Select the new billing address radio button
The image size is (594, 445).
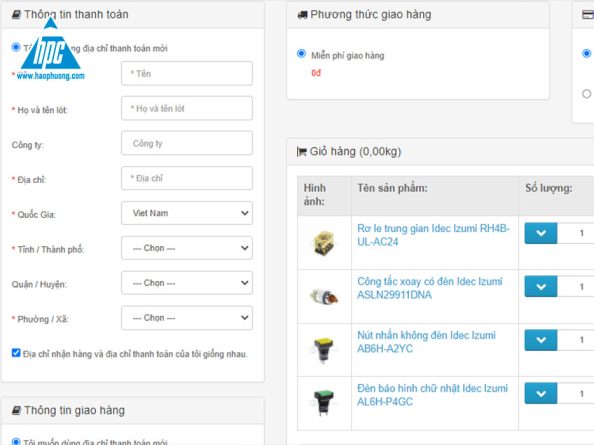coord(16,47)
